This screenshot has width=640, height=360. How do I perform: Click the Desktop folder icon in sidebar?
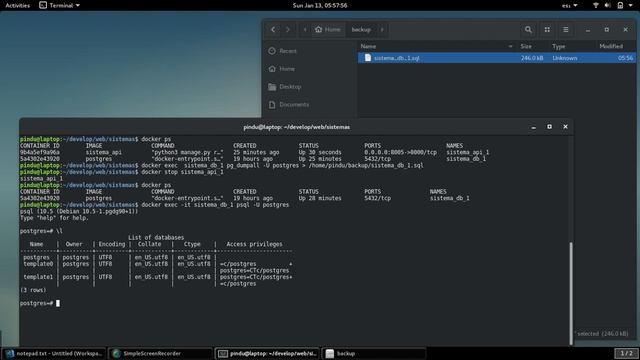pyautogui.click(x=272, y=87)
